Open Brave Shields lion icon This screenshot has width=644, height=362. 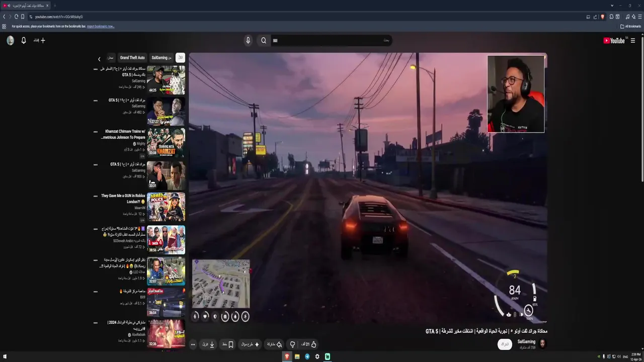coord(602,17)
